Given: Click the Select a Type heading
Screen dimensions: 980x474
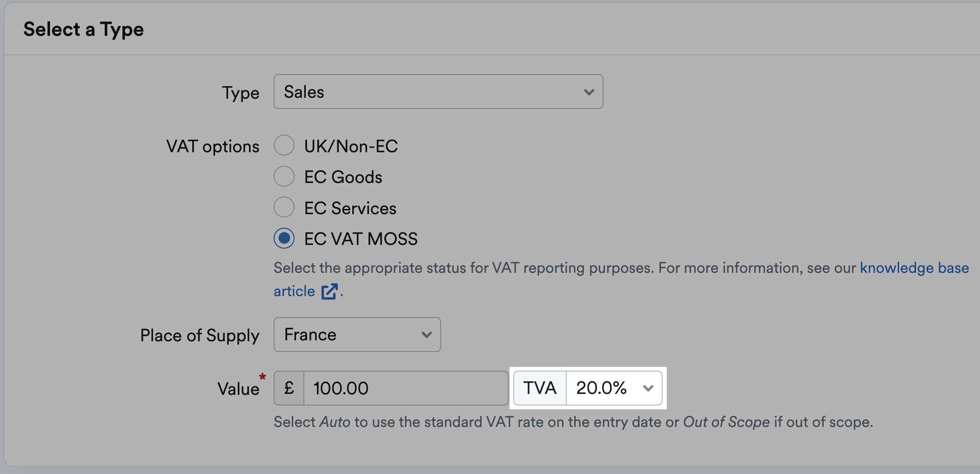Looking at the screenshot, I should coord(84,29).
